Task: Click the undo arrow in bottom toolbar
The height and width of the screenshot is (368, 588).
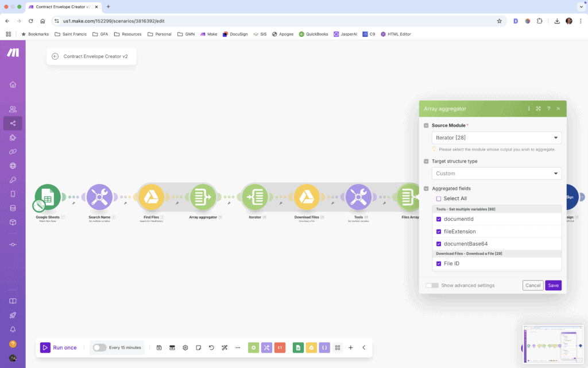Action: tap(211, 348)
